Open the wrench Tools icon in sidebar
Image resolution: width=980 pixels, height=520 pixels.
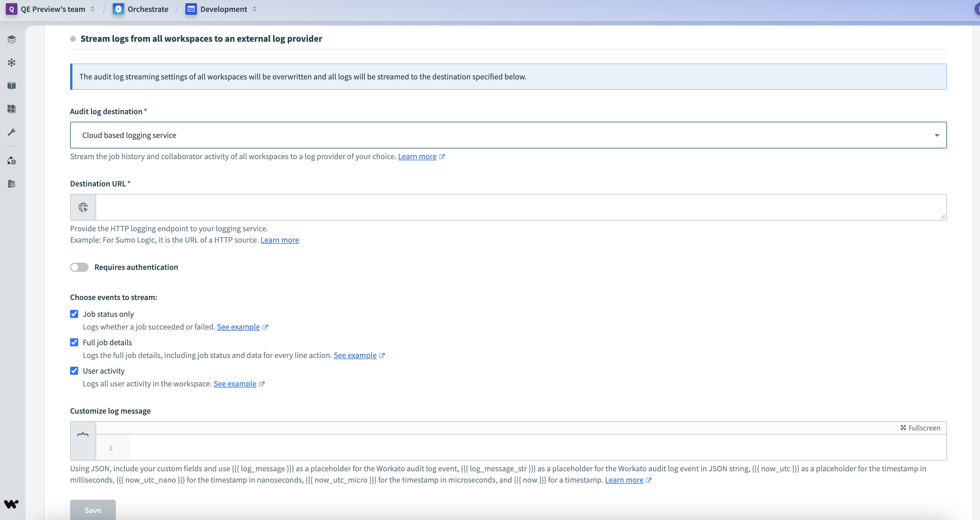coord(11,132)
